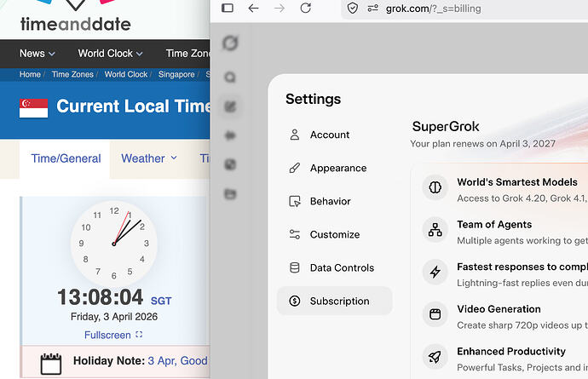Open the Grok projects folder icon
The height and width of the screenshot is (379, 588).
[x=230, y=194]
